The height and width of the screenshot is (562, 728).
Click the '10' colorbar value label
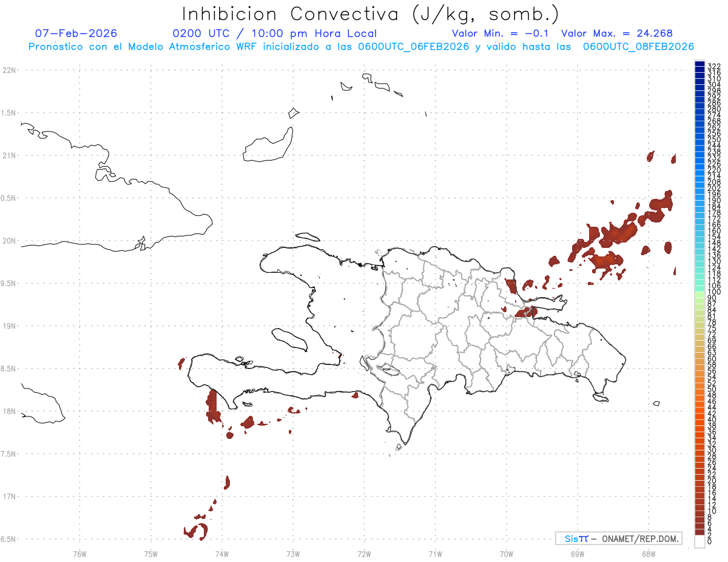tap(712, 510)
